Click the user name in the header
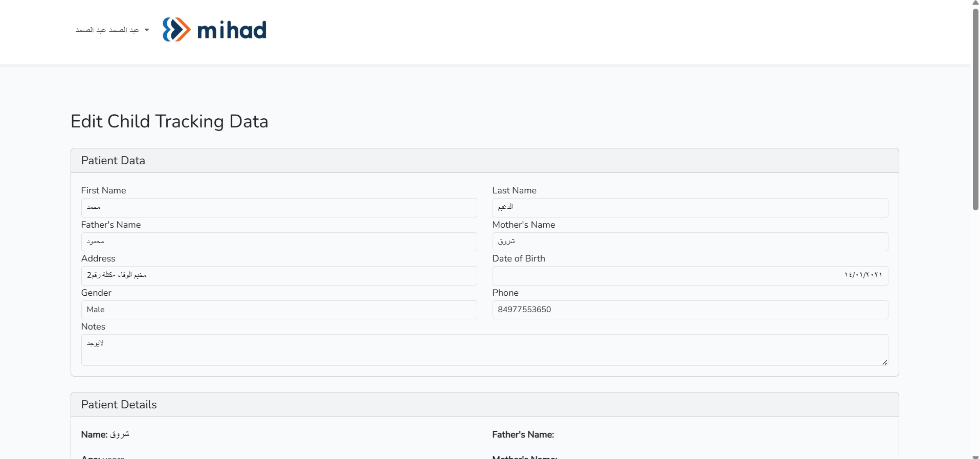Viewport: 980px width, 459px height. [107, 30]
